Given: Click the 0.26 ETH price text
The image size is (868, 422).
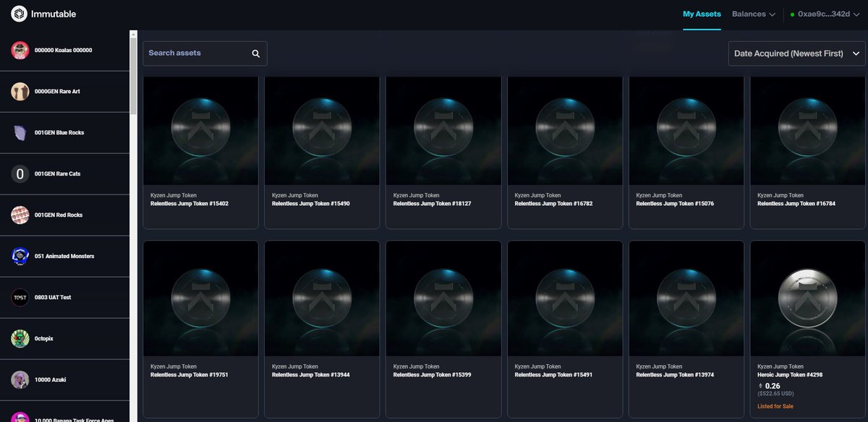Looking at the screenshot, I should tap(773, 386).
